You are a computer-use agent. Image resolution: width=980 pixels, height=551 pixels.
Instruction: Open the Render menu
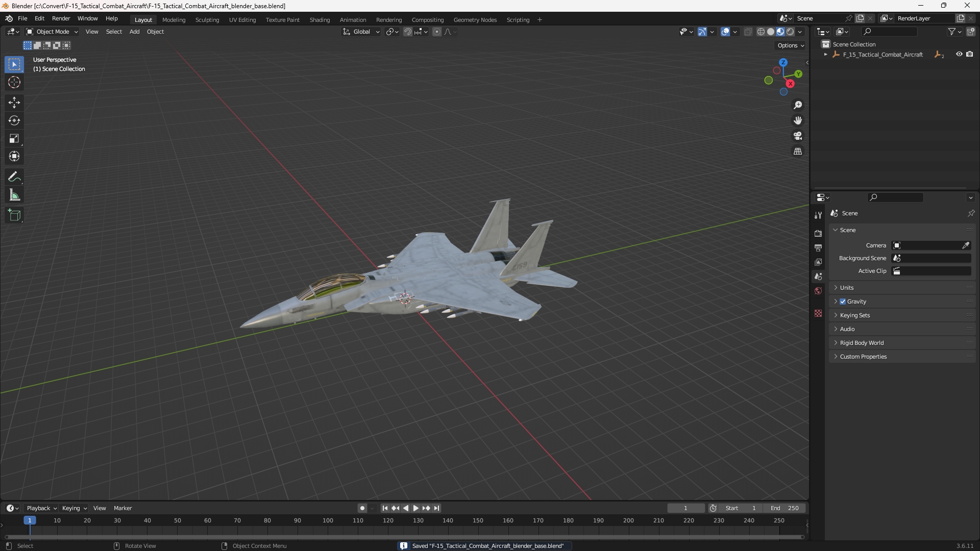[x=61, y=19]
